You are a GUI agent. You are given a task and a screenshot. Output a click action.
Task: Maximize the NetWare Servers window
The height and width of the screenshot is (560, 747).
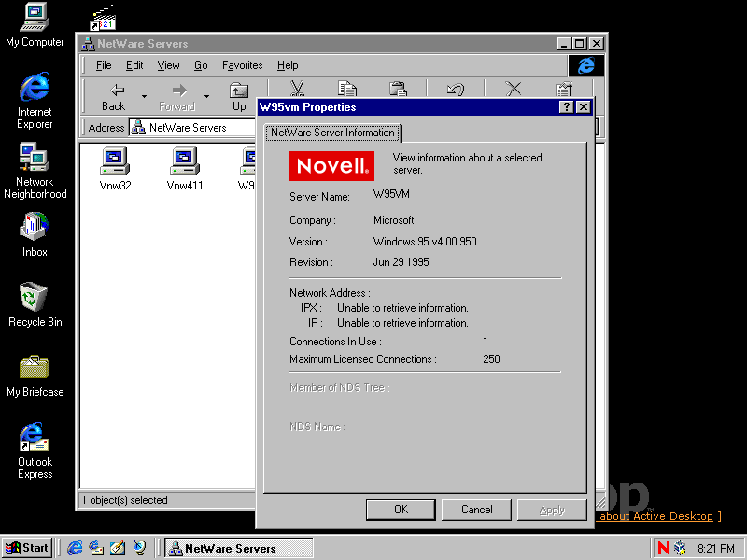[579, 44]
